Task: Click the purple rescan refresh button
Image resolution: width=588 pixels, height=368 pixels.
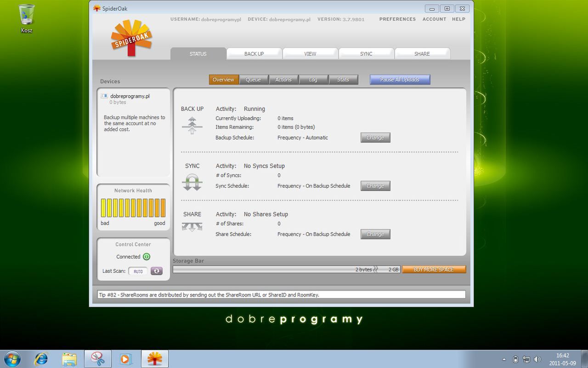Action: click(x=157, y=271)
